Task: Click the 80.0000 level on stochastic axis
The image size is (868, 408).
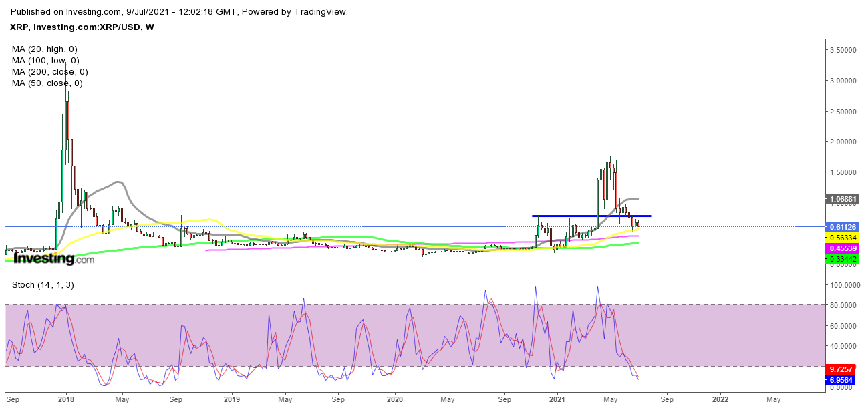Action: [x=844, y=305]
